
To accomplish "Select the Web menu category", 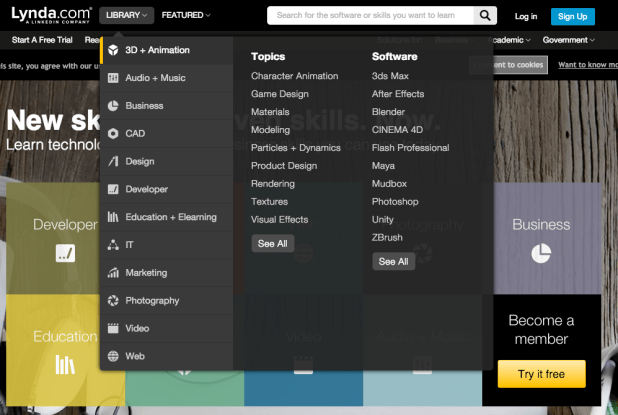I will (x=166, y=356).
